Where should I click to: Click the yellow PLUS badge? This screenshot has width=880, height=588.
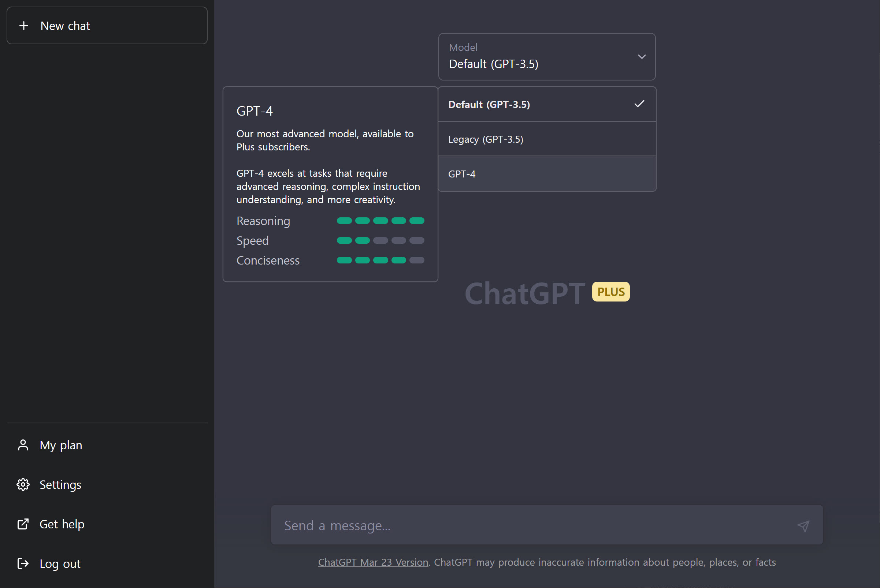click(610, 292)
